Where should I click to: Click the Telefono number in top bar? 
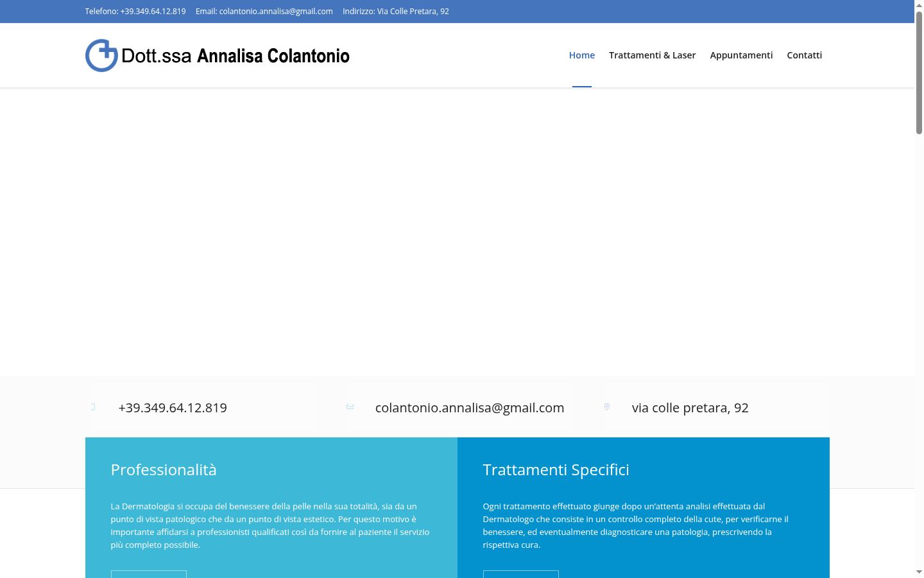point(135,12)
